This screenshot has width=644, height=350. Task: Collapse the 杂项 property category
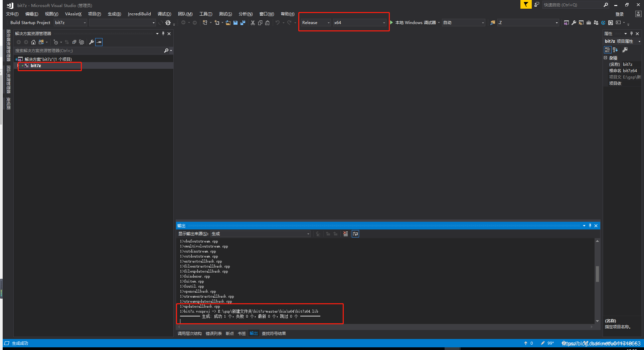(x=605, y=58)
